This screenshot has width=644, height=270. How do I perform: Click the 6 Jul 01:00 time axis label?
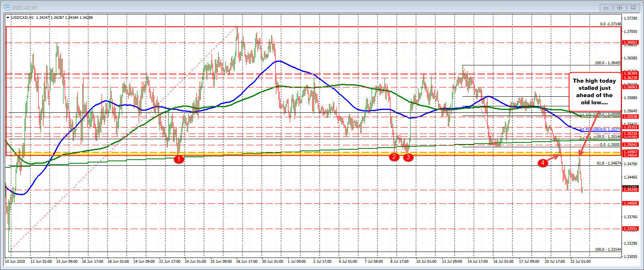348,262
